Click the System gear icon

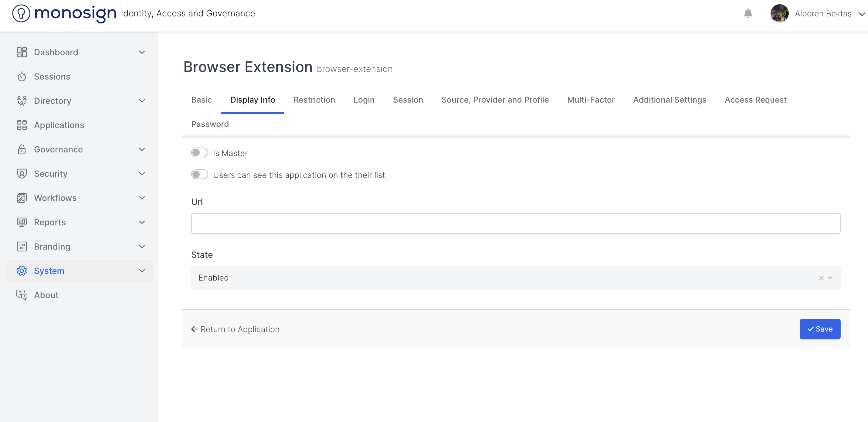22,271
